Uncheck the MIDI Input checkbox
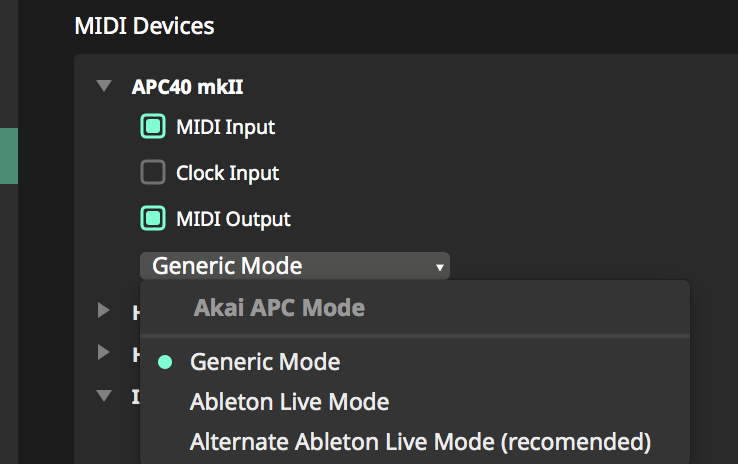This screenshot has height=464, width=738. tap(153, 127)
